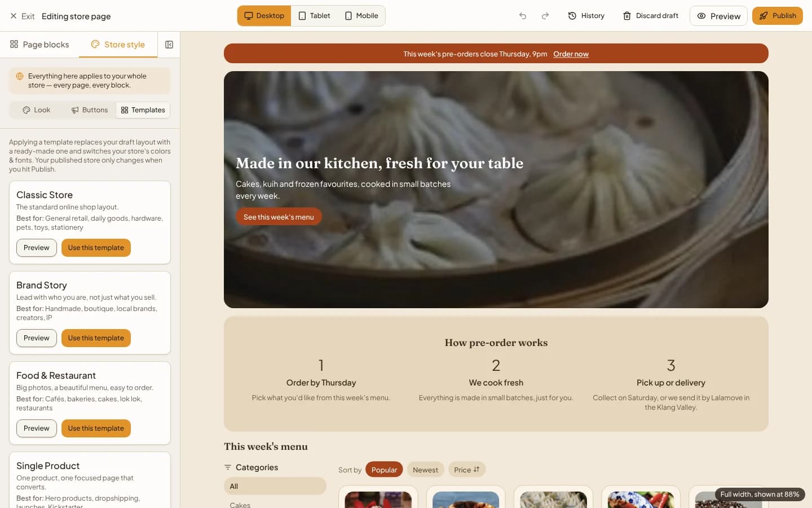The image size is (812, 508).
Task: Click the Single Product template title
Action: click(48, 466)
